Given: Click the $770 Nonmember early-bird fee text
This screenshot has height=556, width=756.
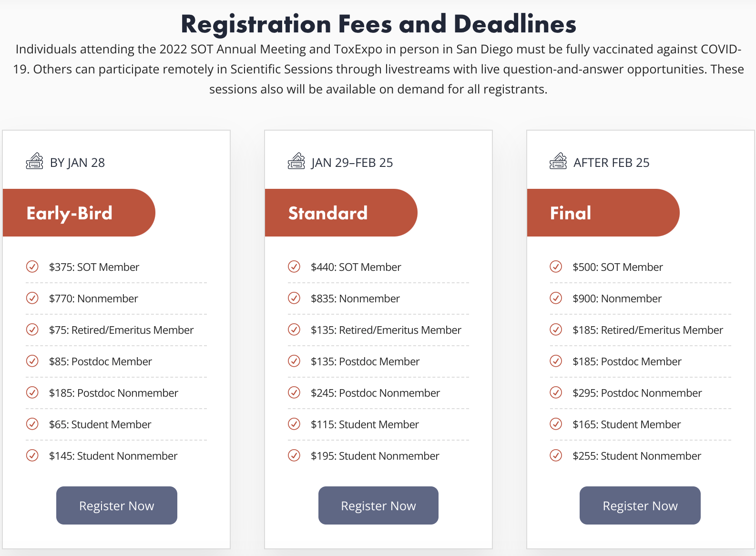Looking at the screenshot, I should point(93,299).
